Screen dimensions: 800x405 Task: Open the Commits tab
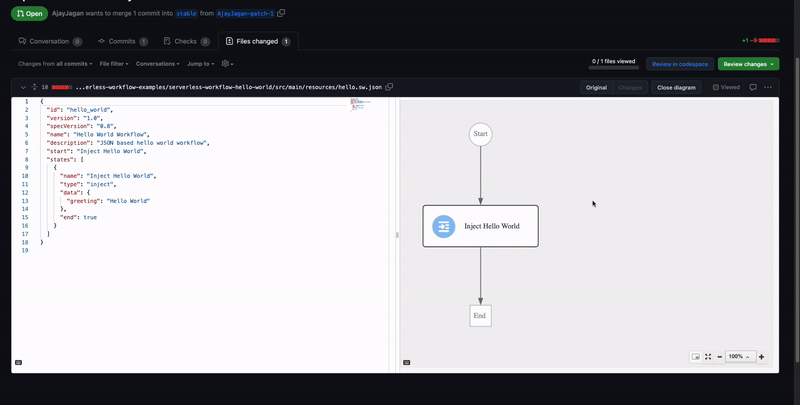click(122, 41)
